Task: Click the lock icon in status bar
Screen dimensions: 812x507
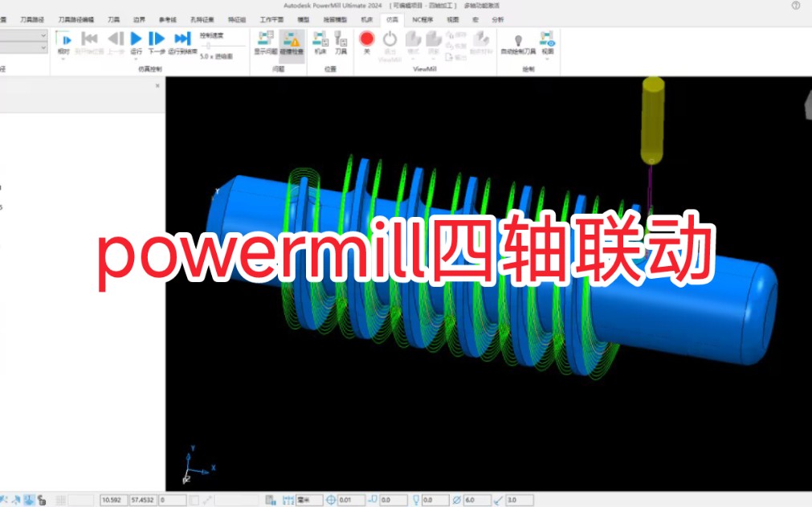Action: tap(42, 500)
